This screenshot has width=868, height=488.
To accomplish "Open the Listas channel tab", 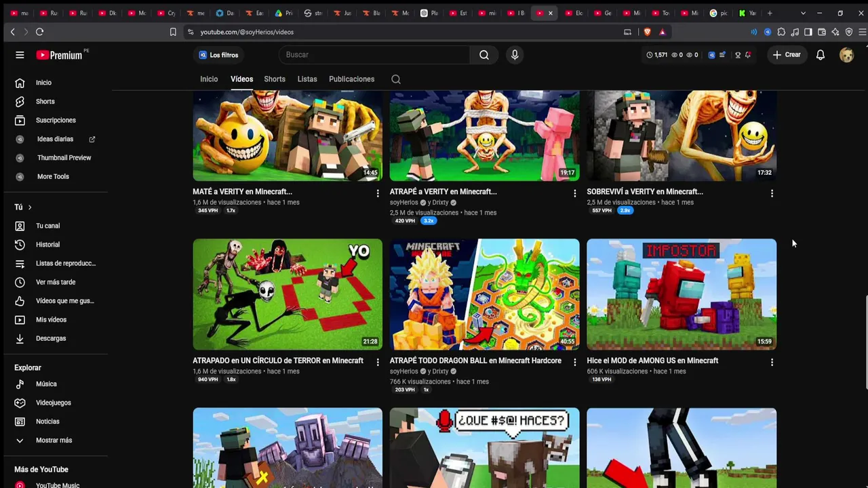I will pyautogui.click(x=307, y=79).
